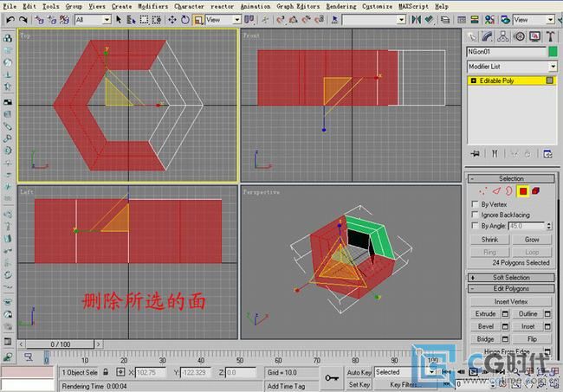Click the Insert Vertex button
This screenshot has width=563, height=392.
point(511,302)
